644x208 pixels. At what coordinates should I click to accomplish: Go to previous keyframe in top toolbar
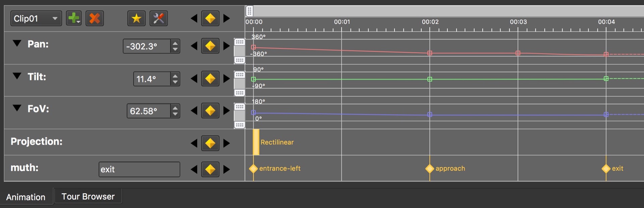pyautogui.click(x=194, y=18)
